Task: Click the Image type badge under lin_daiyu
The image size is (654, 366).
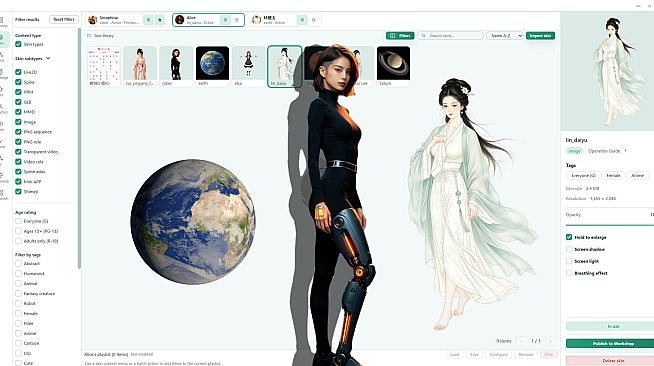Action: 574,151
